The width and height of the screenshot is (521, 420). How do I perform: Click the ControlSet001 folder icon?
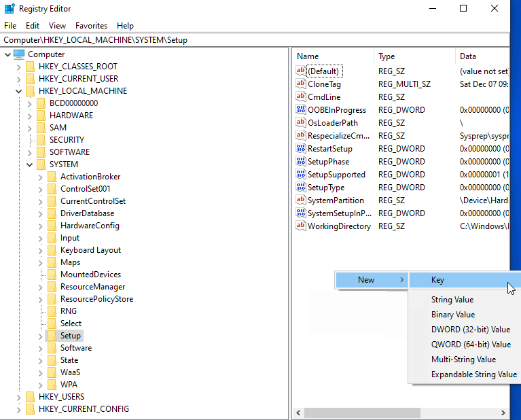pos(52,189)
